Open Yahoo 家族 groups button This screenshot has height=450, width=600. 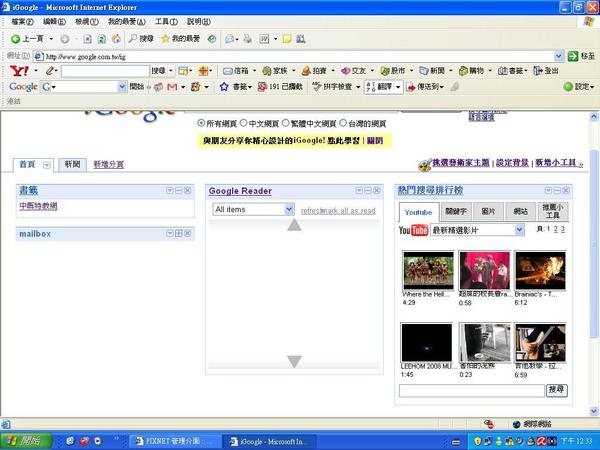(275, 71)
